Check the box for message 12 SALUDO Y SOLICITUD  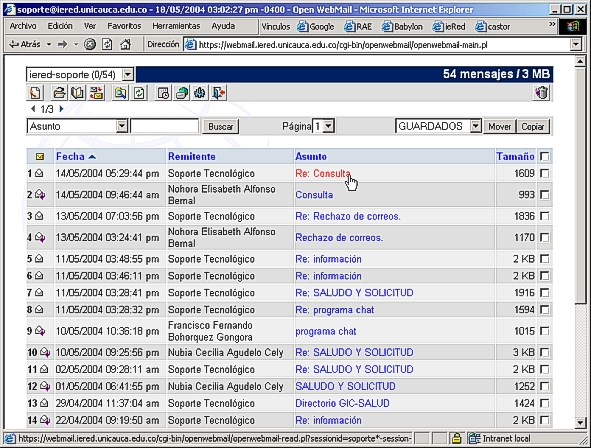pos(544,386)
